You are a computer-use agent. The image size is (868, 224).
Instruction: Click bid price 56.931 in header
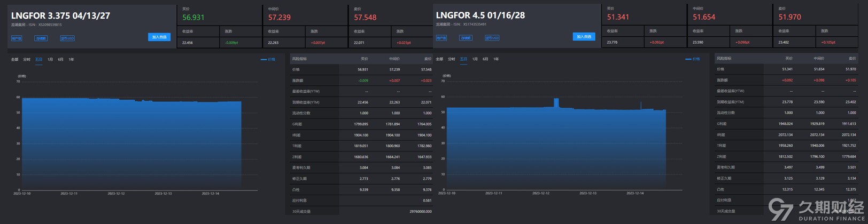(193, 18)
